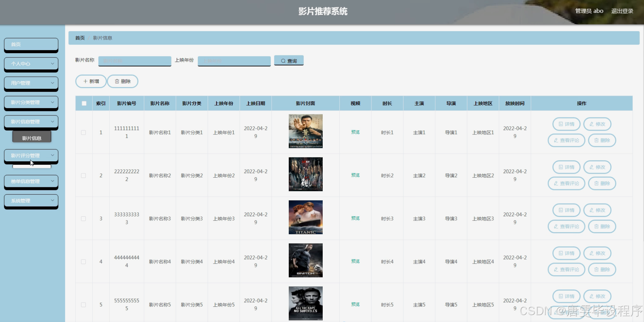The height and width of the screenshot is (322, 644).
Task: Expand the 影片分类管理 sidebar menu
Action: 31,103
